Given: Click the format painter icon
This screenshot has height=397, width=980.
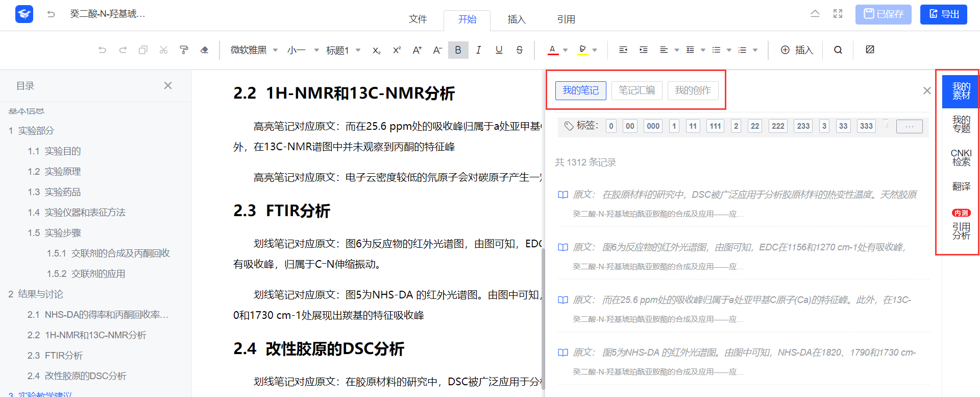Looking at the screenshot, I should pyautogui.click(x=184, y=50).
